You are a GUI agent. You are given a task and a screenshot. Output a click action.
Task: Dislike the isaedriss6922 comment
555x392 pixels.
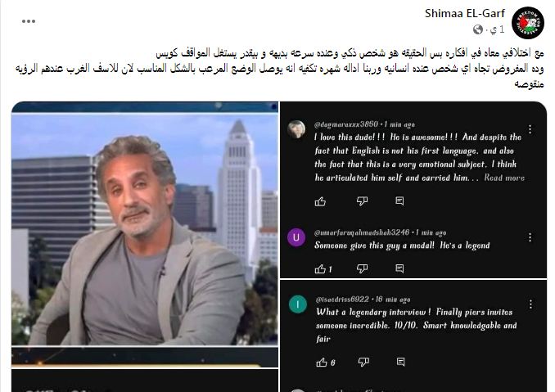click(x=363, y=362)
